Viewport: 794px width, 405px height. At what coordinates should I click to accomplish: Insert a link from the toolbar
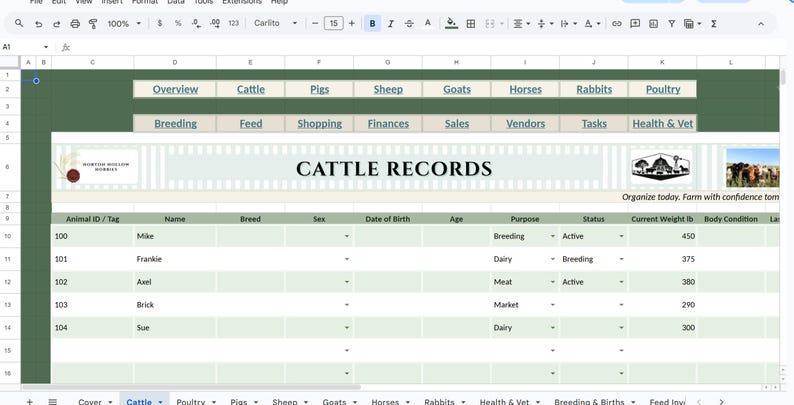coord(617,23)
